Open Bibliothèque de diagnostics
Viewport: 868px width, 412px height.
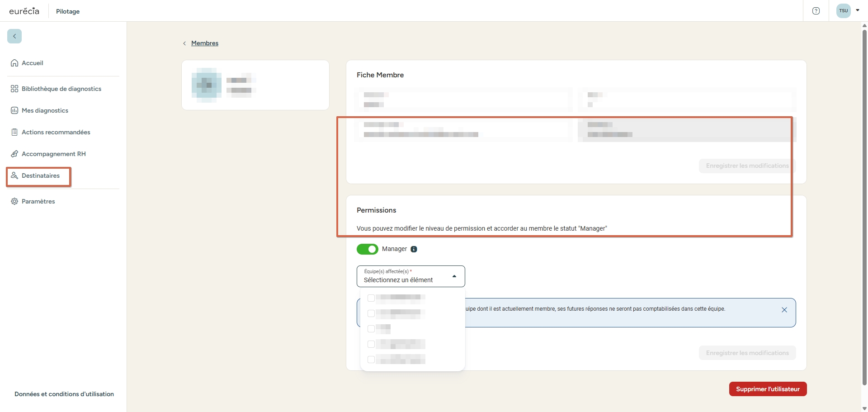pos(61,89)
